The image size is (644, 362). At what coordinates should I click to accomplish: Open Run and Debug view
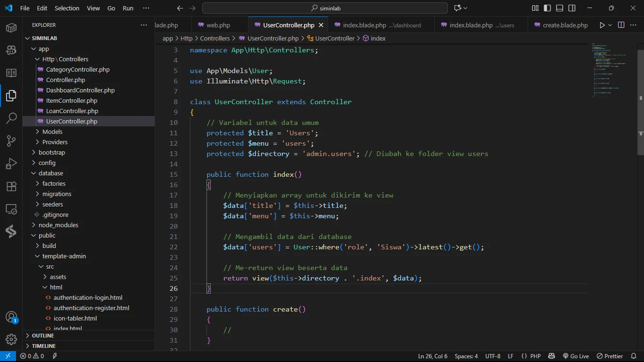tap(11, 164)
